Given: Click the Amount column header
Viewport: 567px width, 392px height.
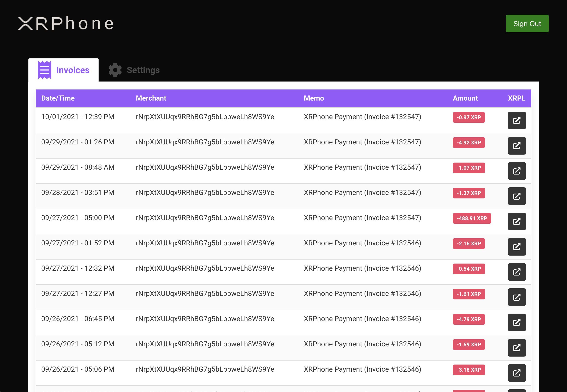Looking at the screenshot, I should point(465,98).
